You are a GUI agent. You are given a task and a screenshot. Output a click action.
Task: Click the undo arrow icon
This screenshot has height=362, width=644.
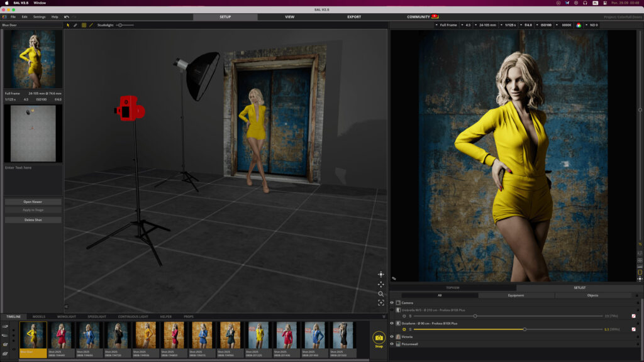pos(67,17)
